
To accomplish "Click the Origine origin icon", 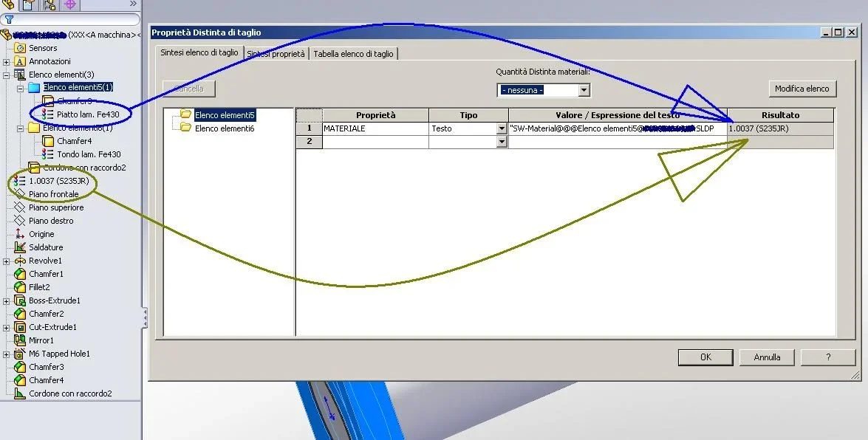I will (20, 234).
